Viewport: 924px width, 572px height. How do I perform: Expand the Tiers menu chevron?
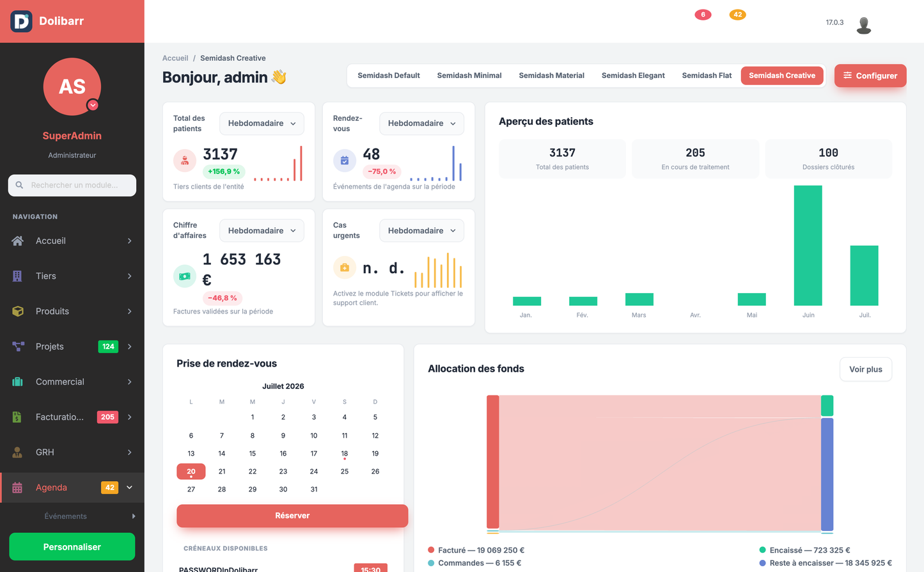130,276
